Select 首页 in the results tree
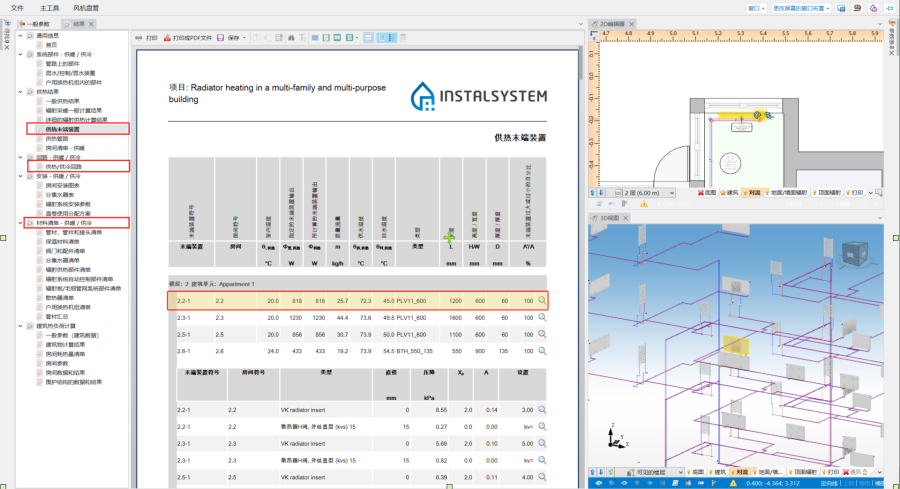The height and width of the screenshot is (489, 900). pos(51,45)
